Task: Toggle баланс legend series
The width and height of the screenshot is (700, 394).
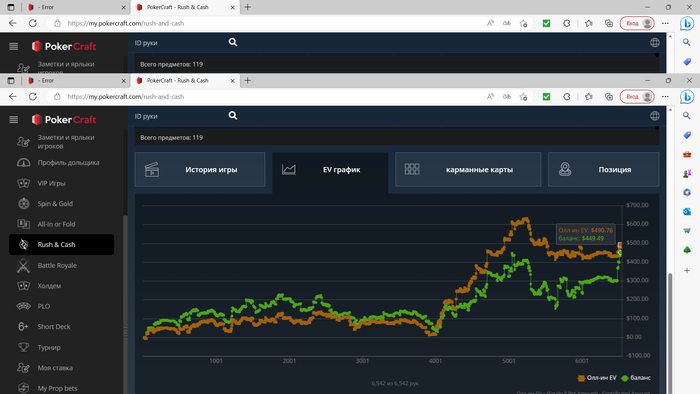Action: point(636,378)
